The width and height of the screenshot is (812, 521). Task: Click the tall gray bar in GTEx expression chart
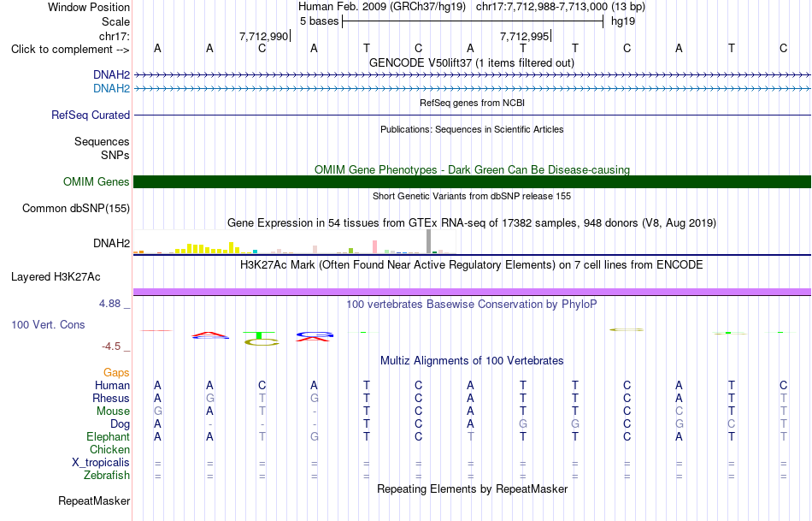point(429,241)
